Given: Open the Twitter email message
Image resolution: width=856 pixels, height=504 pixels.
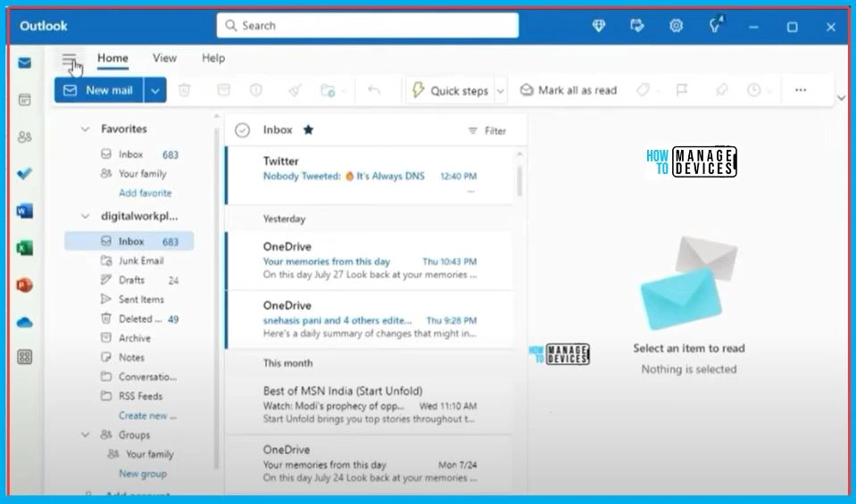Looking at the screenshot, I should (x=370, y=175).
